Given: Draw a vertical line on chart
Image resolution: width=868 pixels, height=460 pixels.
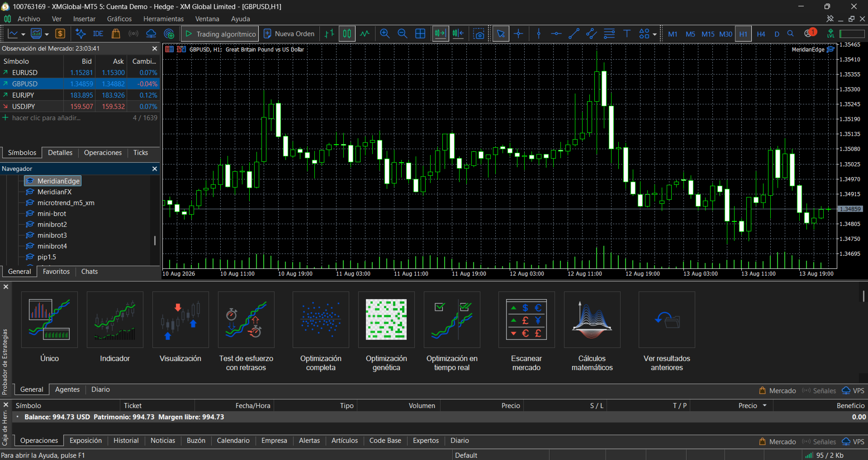Looking at the screenshot, I should 539,34.
